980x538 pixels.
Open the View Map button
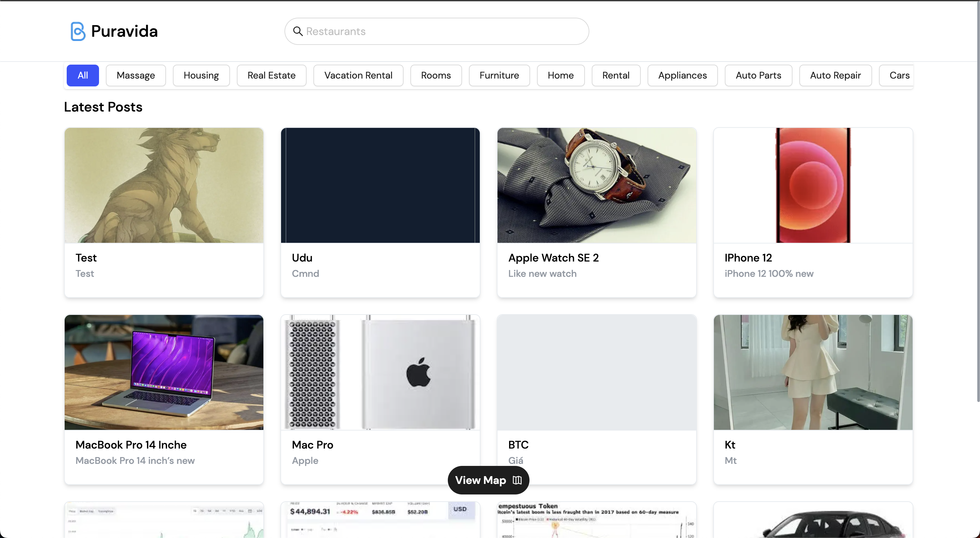coord(489,480)
